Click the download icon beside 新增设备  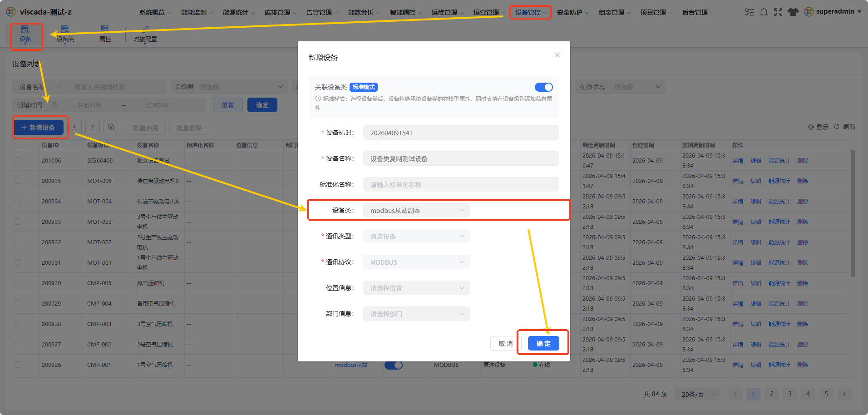(x=74, y=128)
